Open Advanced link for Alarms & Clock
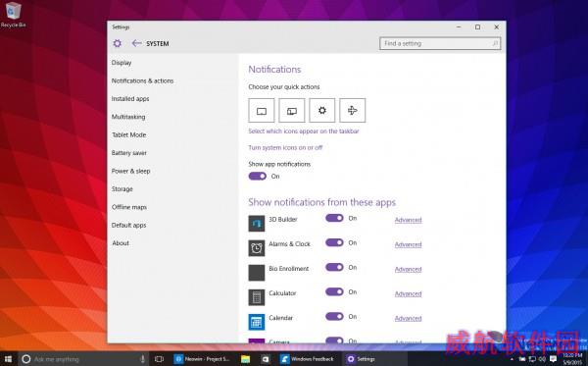588x366 pixels. click(x=408, y=244)
